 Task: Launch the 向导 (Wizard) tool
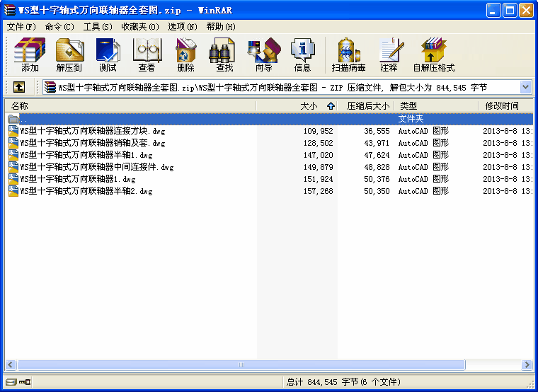(263, 55)
